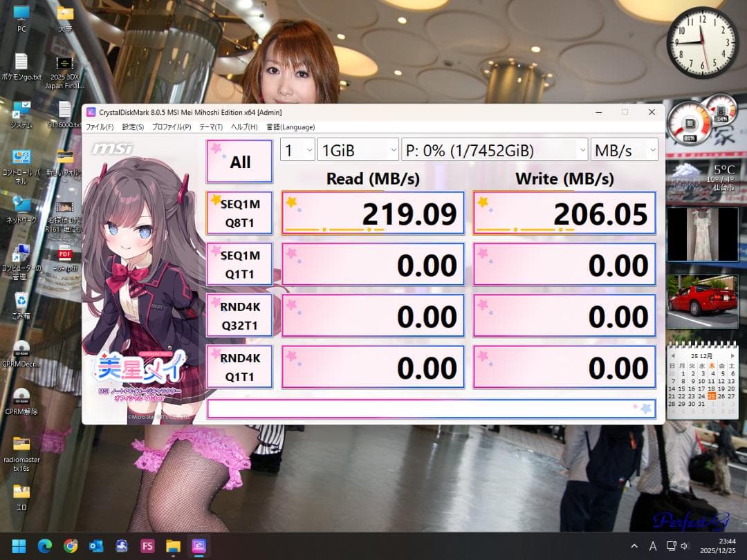The height and width of the screenshot is (560, 747).
Task: Open CrystalDiskMark from the taskbar
Action: point(199,546)
